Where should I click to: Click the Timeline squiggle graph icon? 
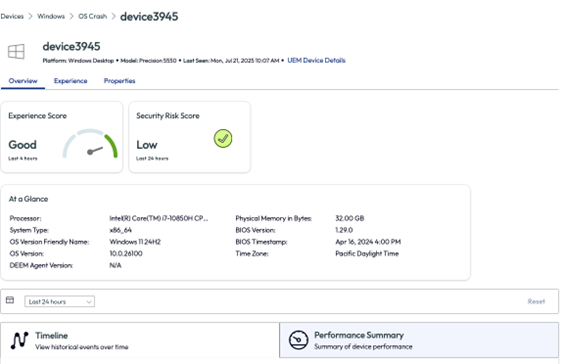click(19, 340)
